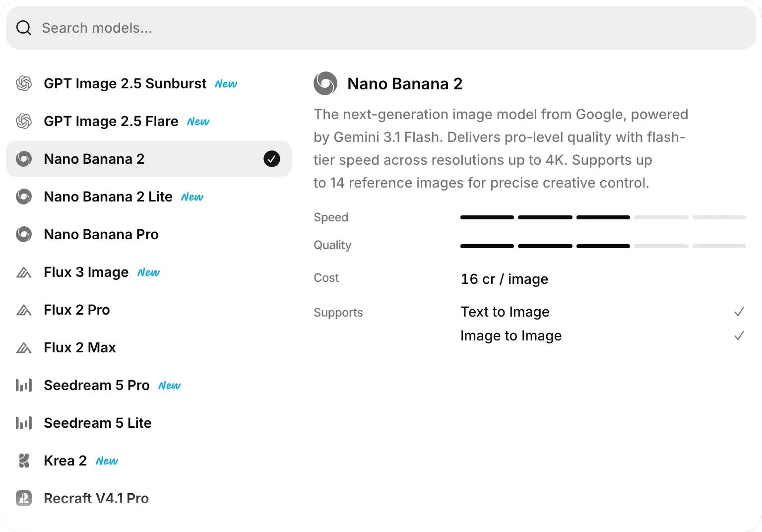Select the Flux 2 Max model
The width and height of the screenshot is (762, 532).
pyautogui.click(x=149, y=347)
